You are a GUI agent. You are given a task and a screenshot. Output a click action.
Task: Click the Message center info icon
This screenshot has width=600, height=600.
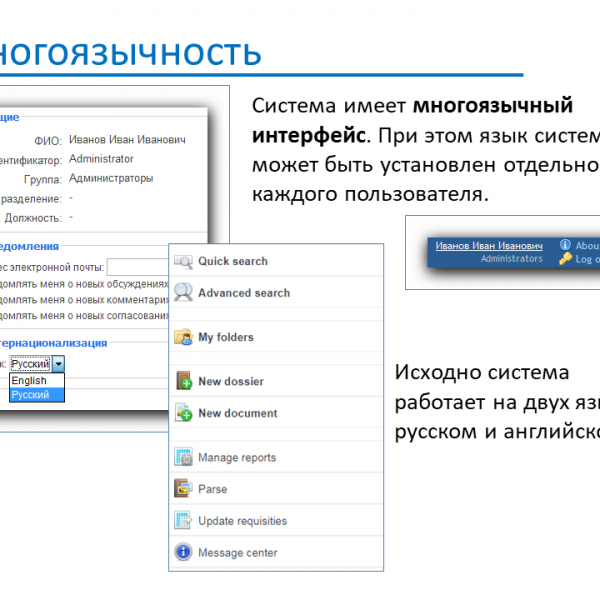[184, 552]
